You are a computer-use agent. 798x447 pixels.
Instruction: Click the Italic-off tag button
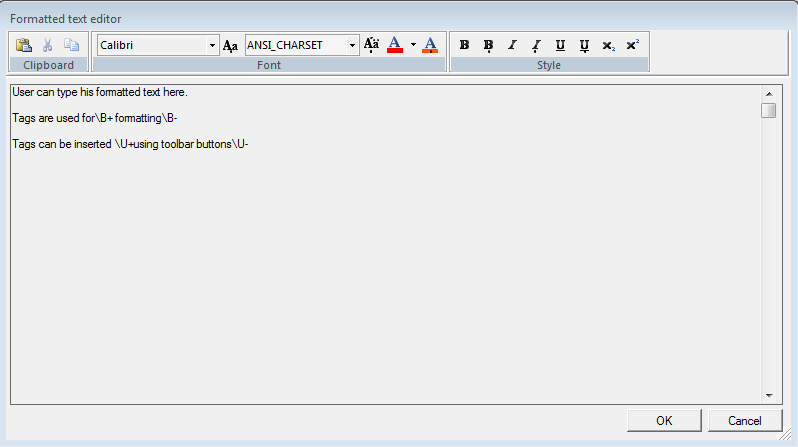click(536, 45)
